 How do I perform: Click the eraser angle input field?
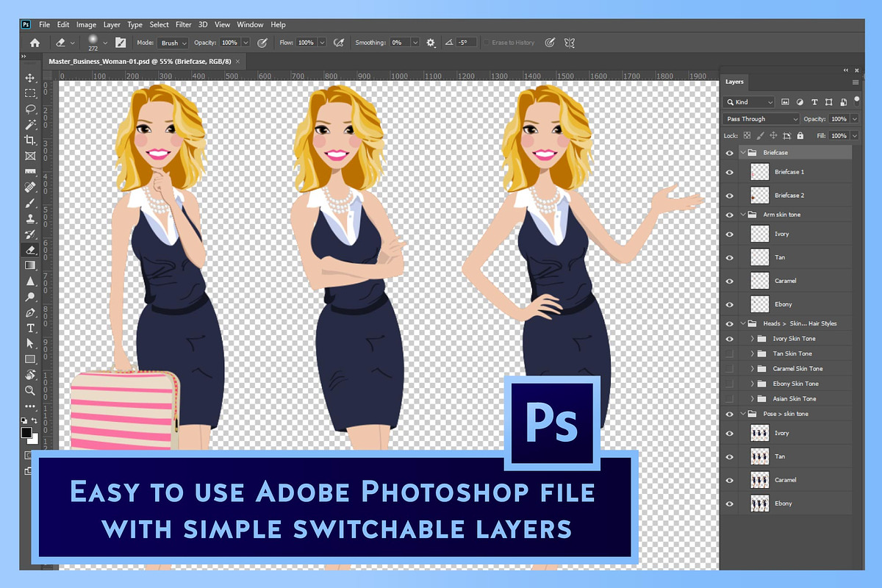coord(465,43)
